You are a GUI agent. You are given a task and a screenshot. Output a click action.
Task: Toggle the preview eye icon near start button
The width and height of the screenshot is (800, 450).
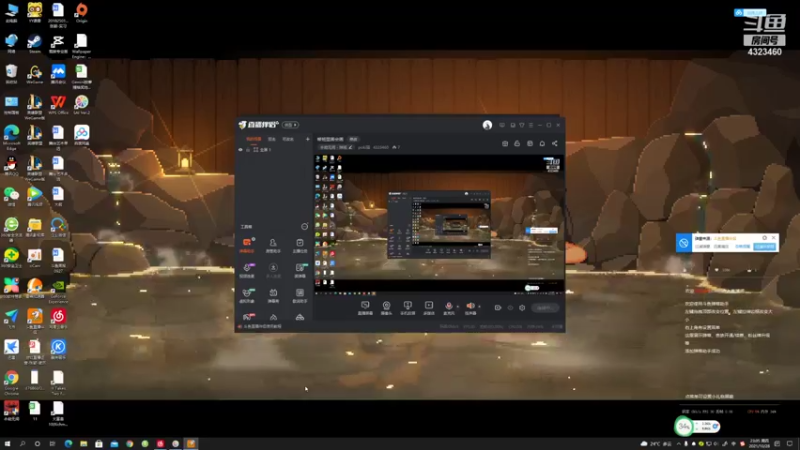(x=510, y=308)
